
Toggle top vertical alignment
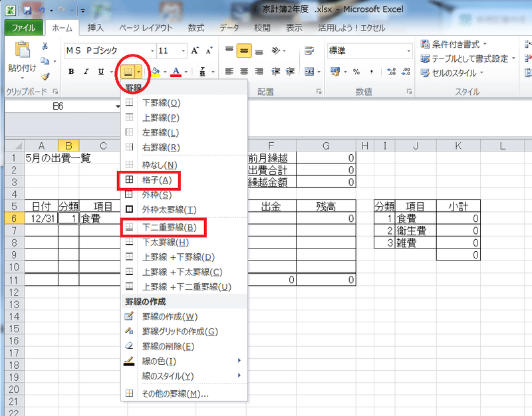pyautogui.click(x=229, y=51)
